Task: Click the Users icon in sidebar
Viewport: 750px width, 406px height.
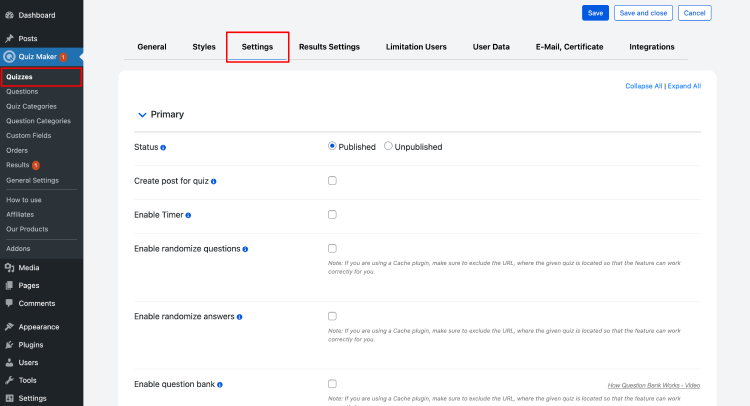Action: pyautogui.click(x=9, y=362)
